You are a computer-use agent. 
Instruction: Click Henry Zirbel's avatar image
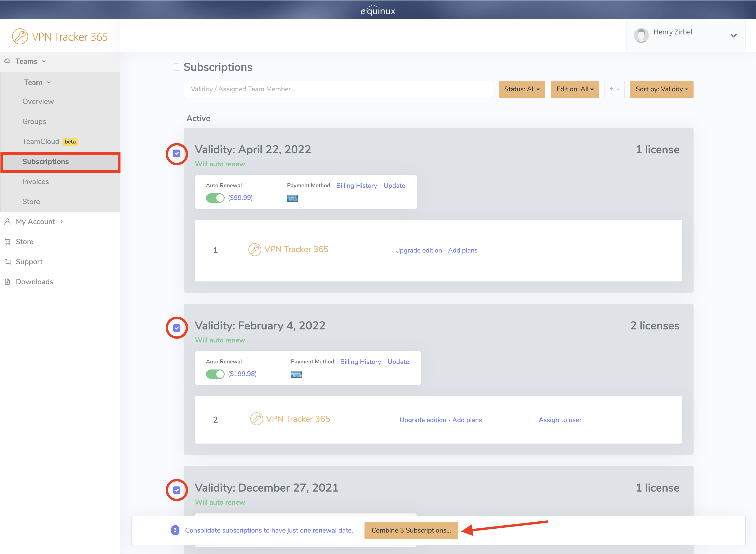click(641, 35)
